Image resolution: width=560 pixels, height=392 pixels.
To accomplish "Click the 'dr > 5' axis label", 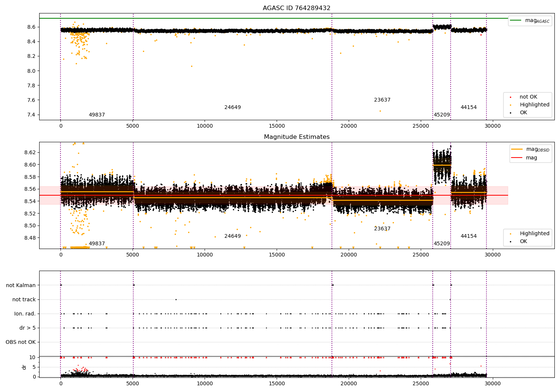I will pos(28,328).
